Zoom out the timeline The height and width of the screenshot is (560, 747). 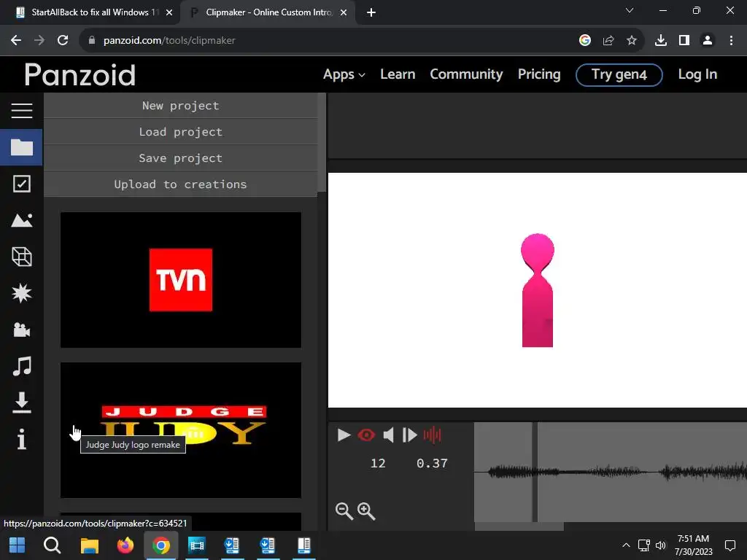coord(344,511)
